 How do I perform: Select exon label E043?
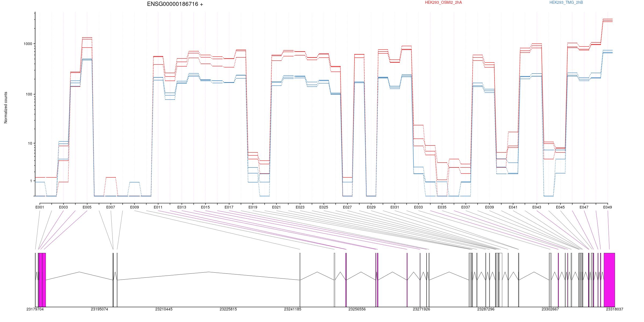coord(537,207)
